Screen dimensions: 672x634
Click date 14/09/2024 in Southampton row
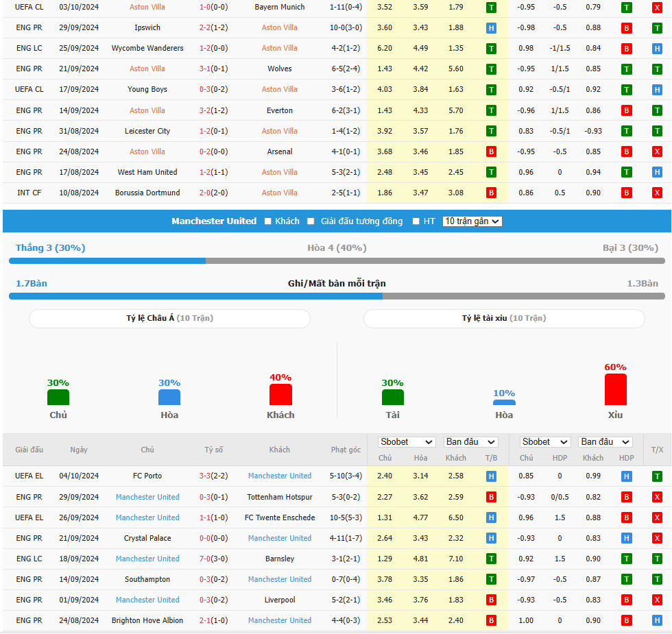pos(79,579)
